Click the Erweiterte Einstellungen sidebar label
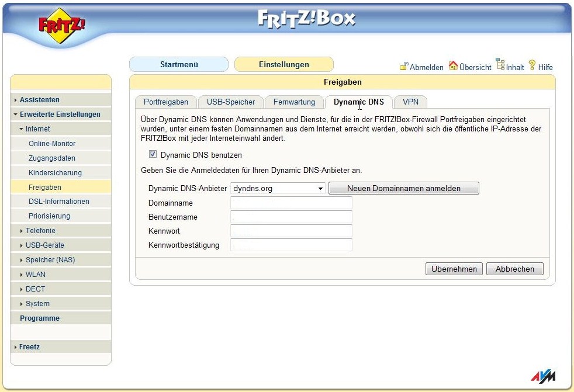574x392 pixels. click(x=60, y=115)
